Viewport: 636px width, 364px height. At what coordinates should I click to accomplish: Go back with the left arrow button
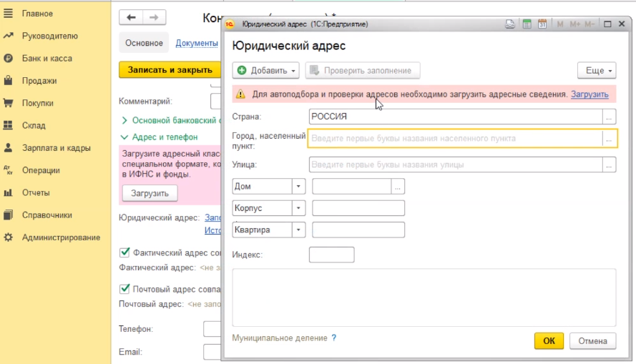click(x=131, y=17)
